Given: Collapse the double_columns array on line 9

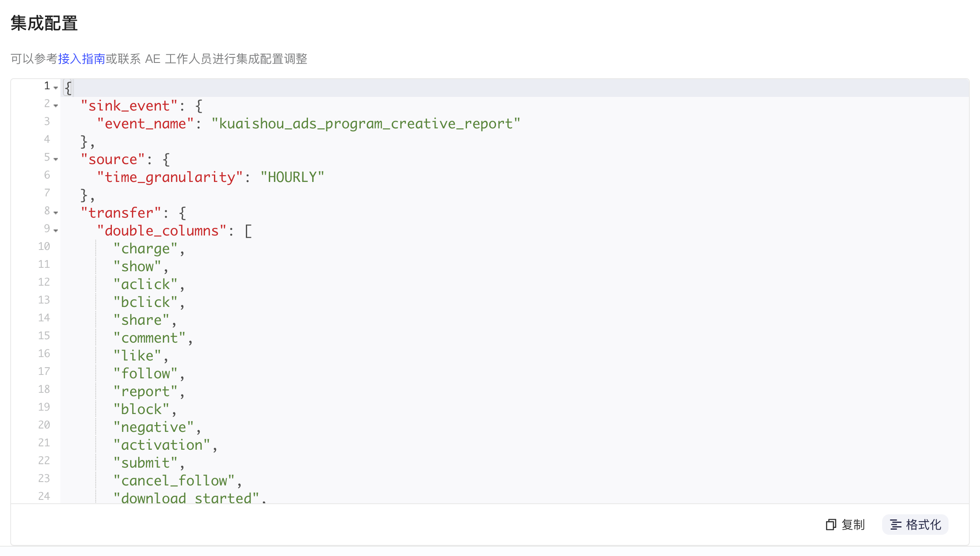Looking at the screenshot, I should coord(56,230).
